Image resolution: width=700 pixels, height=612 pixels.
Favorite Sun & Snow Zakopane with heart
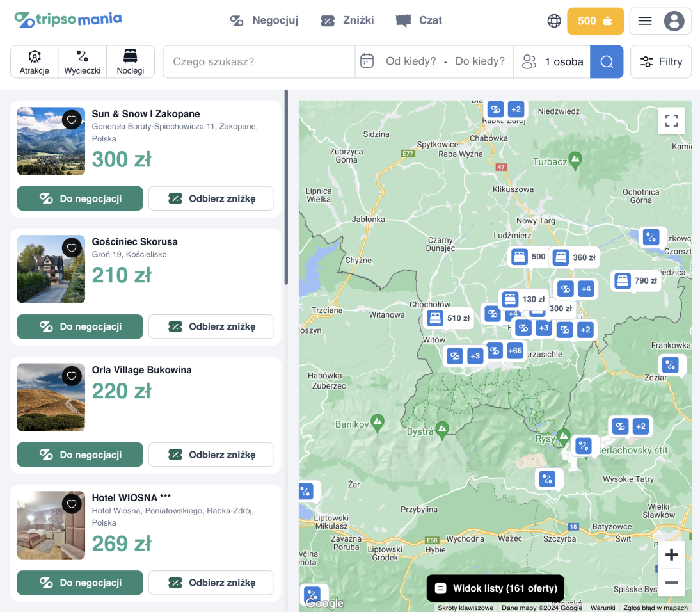click(x=72, y=119)
